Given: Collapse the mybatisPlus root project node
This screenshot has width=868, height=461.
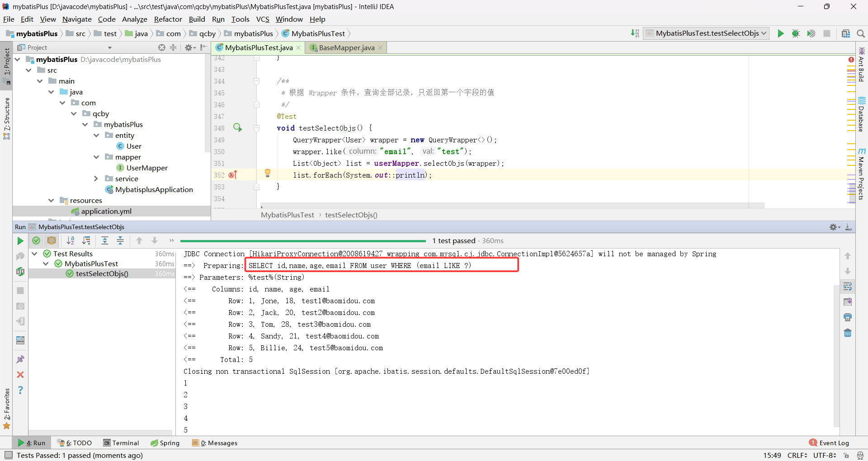Looking at the screenshot, I should [x=18, y=59].
